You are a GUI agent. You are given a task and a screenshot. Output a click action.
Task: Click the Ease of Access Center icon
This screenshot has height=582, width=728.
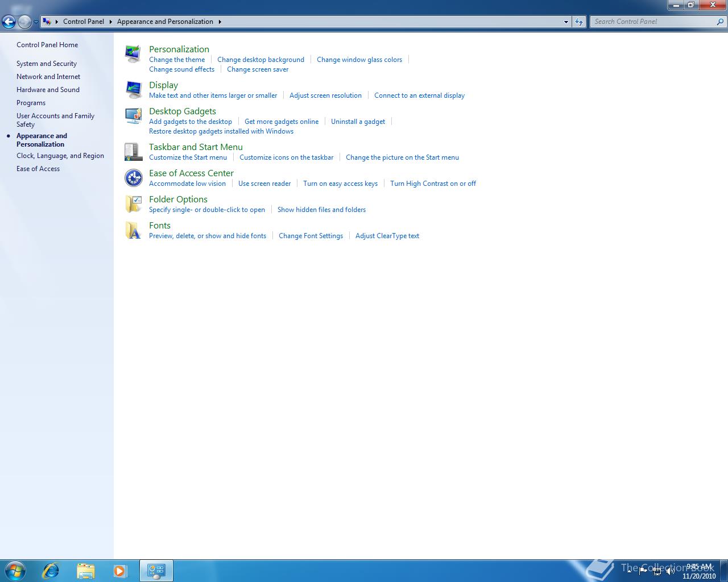133,178
